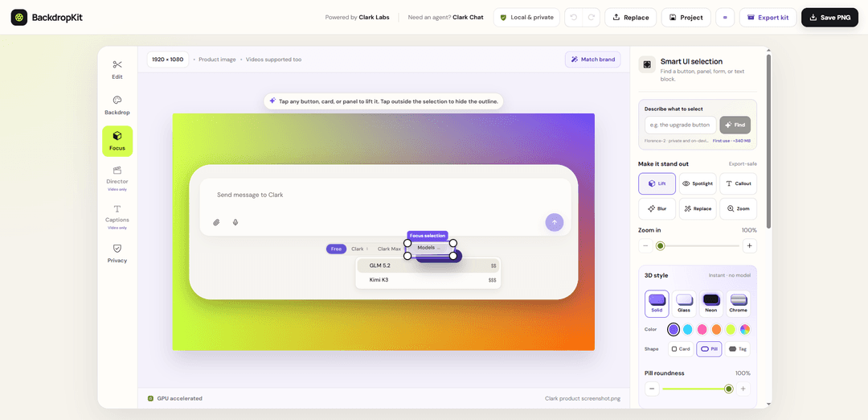Open the Models dropdown in the preview
868x420 pixels.
point(430,248)
